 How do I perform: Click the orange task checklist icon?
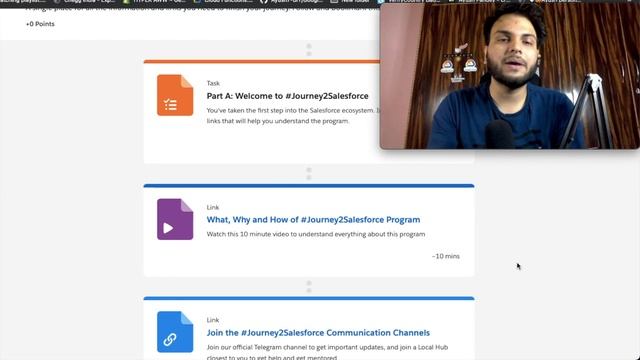point(175,95)
